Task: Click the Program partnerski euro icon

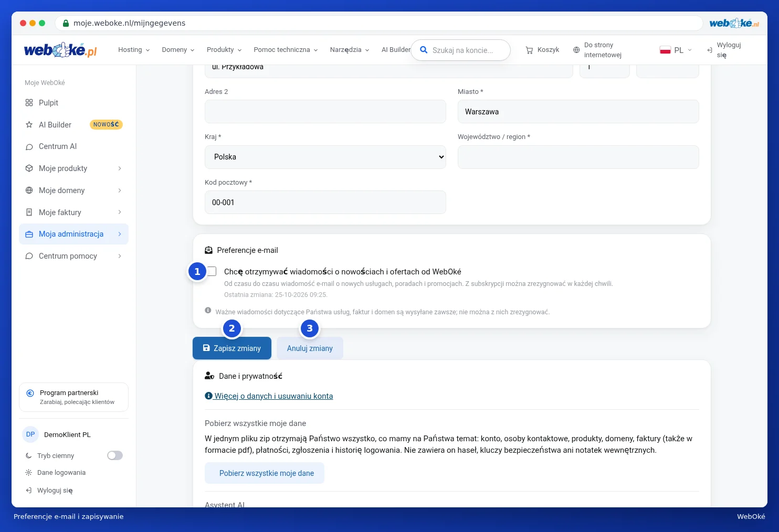Action: coord(30,393)
